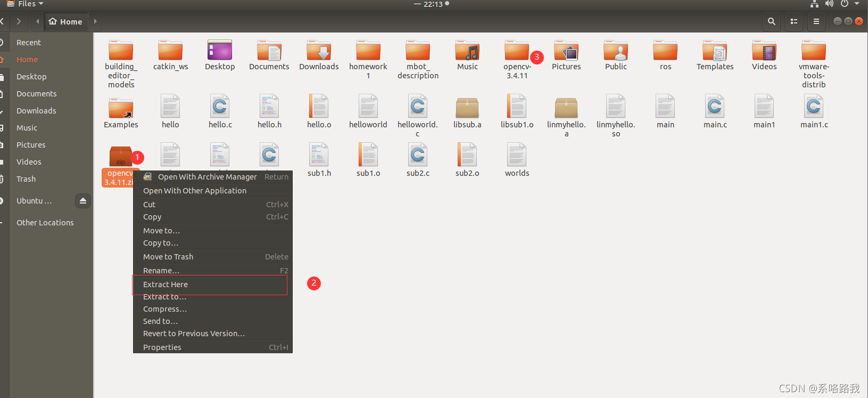Choose Move to… in context menu

(213, 231)
